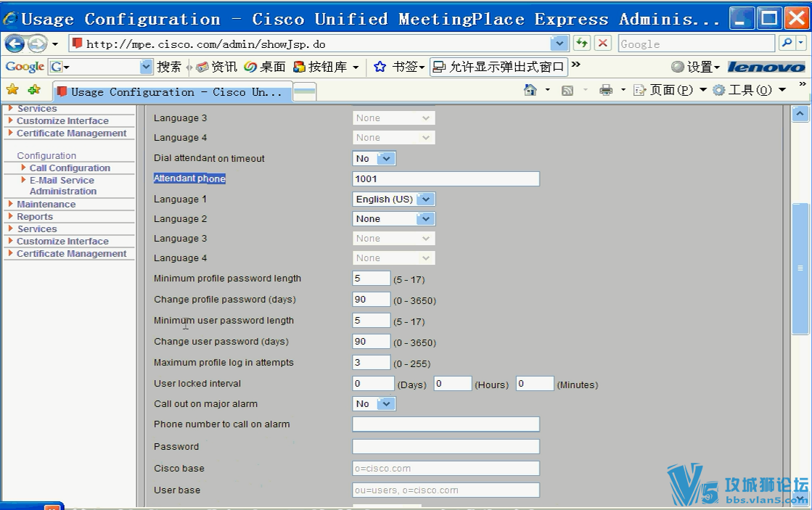
Task: Click the Attendant phone field containing 1001
Action: click(446, 179)
